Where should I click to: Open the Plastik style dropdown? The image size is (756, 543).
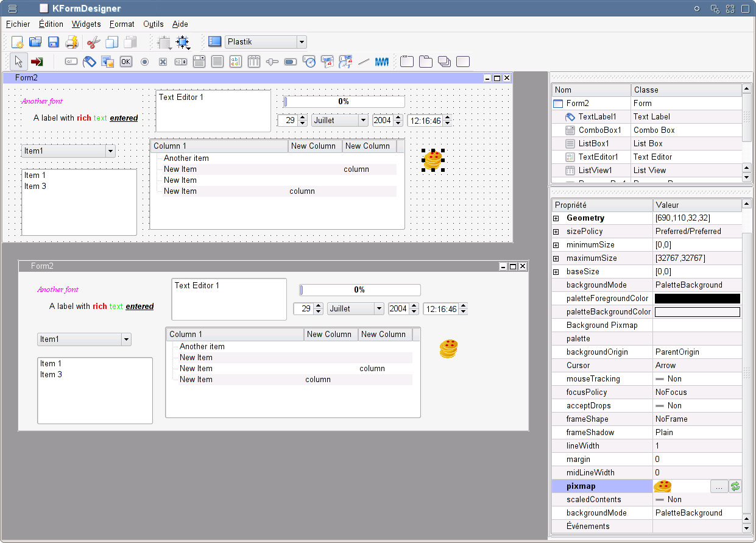(266, 42)
